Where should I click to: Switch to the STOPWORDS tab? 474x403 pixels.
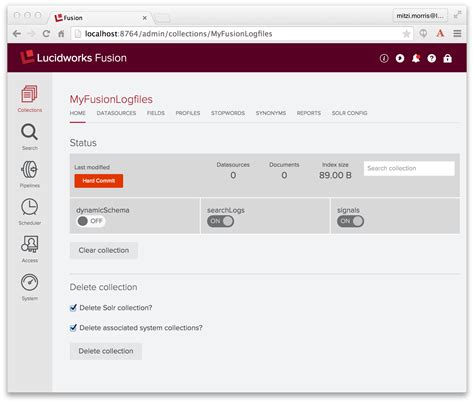(228, 113)
